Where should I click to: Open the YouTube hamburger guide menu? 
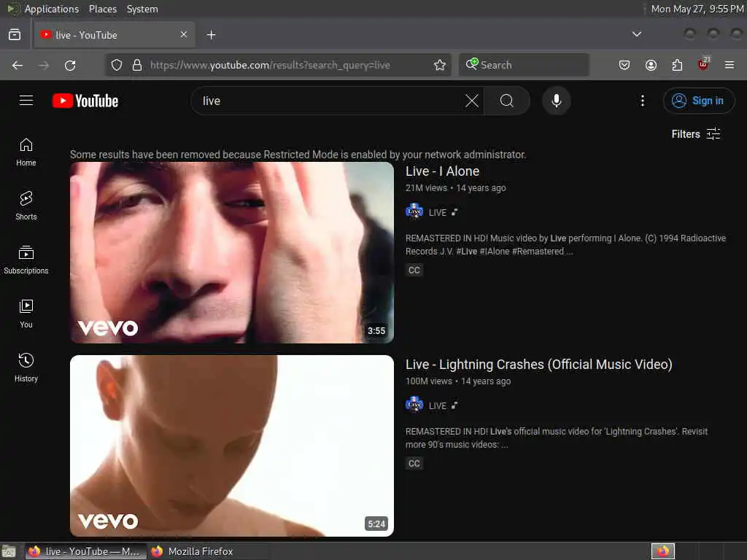point(26,101)
